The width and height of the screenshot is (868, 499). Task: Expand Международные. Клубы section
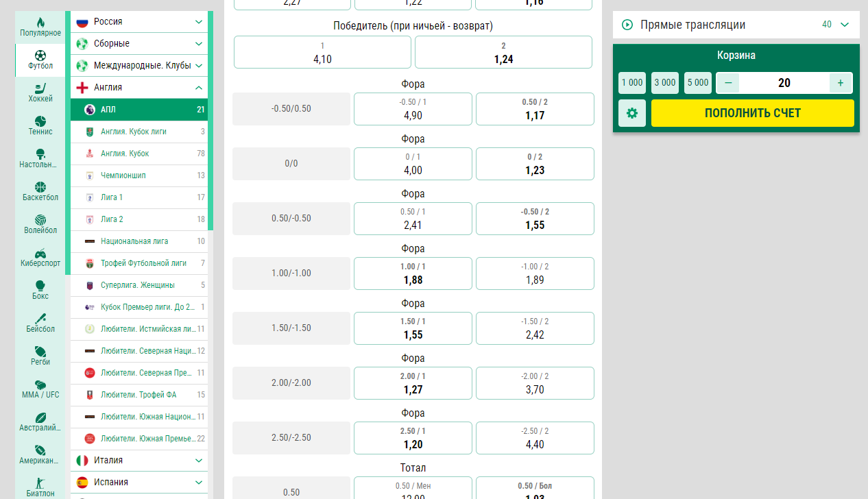tap(139, 66)
